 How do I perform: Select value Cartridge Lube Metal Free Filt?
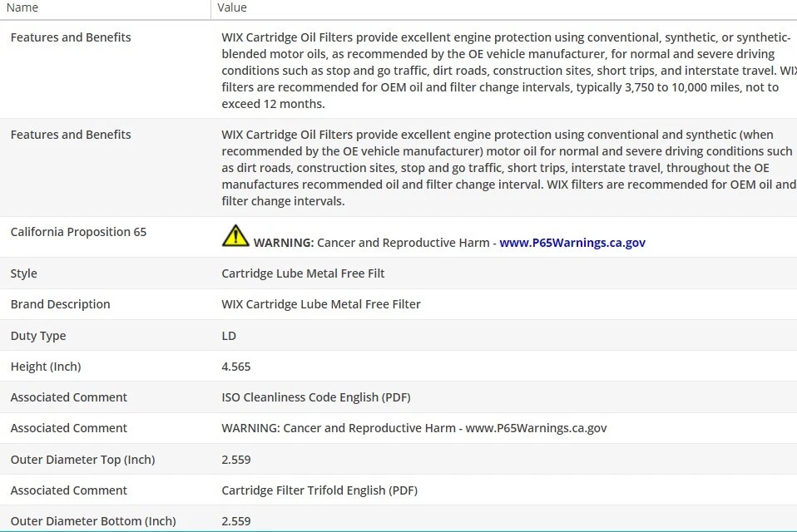coord(303,273)
